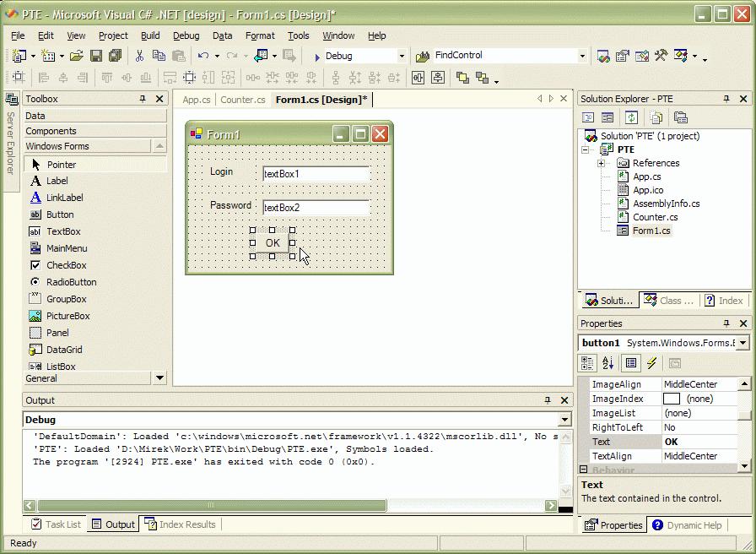Toggle auto-hide pin on Solution Explorer panel

pos(726,99)
